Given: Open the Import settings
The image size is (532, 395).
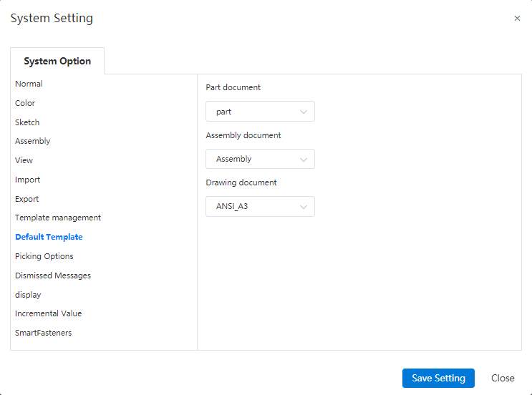Looking at the screenshot, I should point(27,180).
